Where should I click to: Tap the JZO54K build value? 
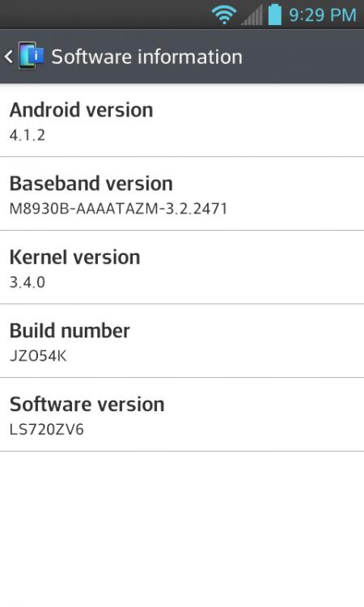click(38, 356)
